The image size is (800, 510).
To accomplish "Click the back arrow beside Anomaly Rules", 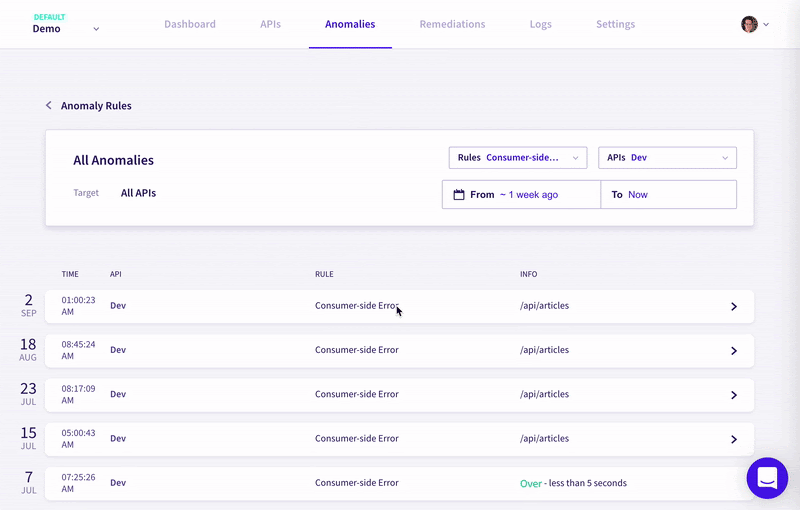I will [x=48, y=106].
